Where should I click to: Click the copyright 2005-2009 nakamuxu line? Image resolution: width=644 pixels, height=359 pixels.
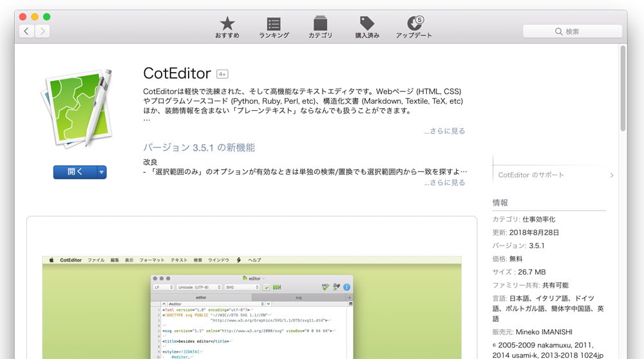click(548, 350)
